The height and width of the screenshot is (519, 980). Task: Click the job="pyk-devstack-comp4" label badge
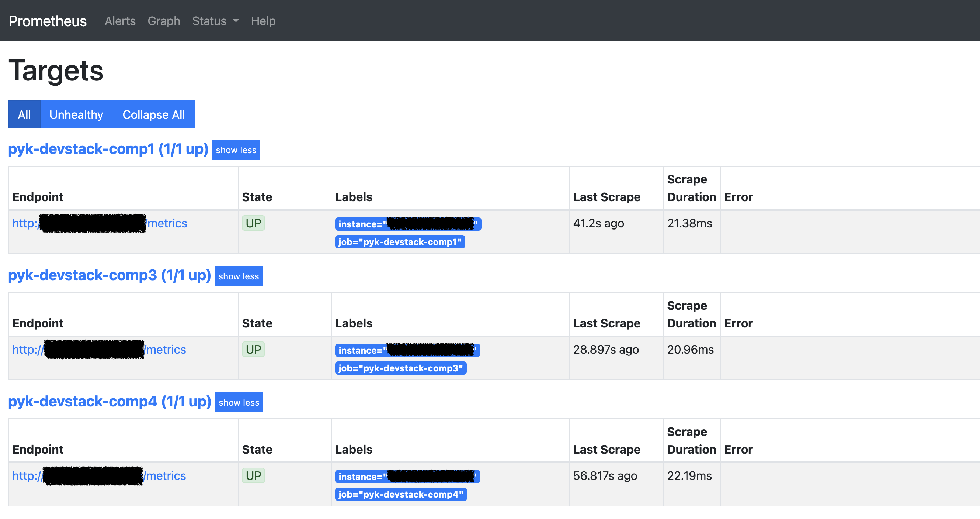pyautogui.click(x=401, y=495)
